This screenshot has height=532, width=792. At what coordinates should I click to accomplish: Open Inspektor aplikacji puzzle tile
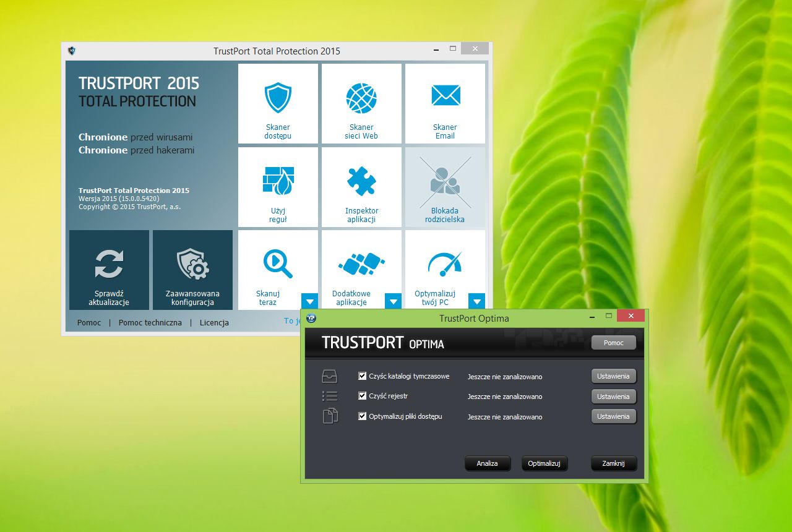pyautogui.click(x=361, y=187)
